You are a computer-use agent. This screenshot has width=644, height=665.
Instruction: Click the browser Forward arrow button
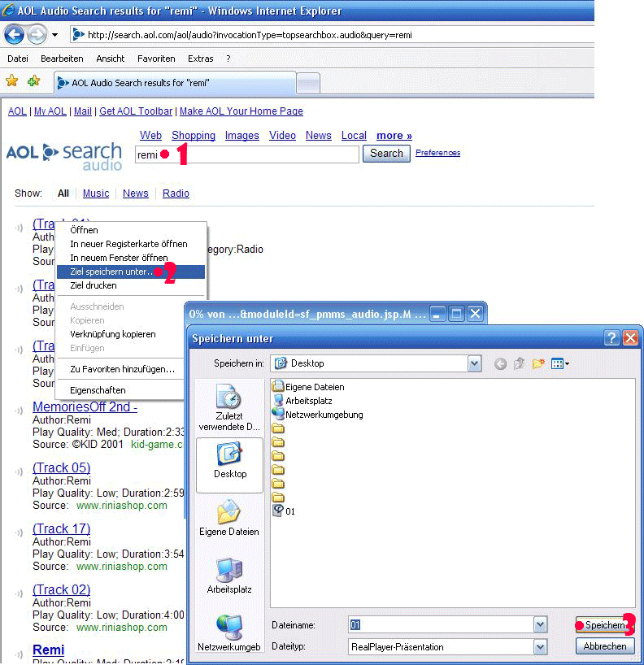click(37, 35)
